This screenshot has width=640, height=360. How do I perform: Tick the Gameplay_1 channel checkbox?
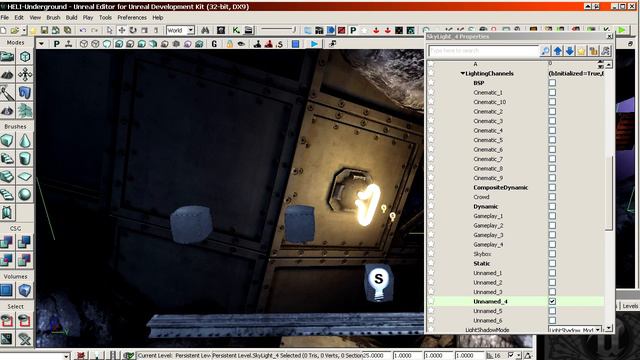(x=552, y=216)
